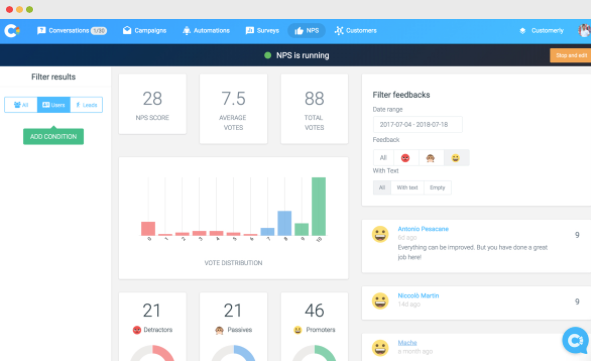Click the Stop and edit button

coord(571,55)
